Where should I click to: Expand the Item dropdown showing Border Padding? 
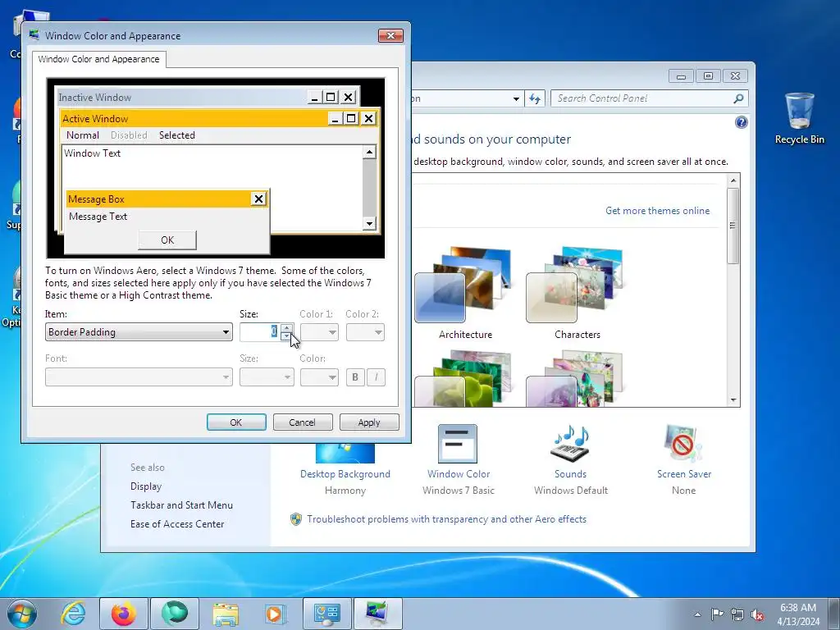(139, 332)
